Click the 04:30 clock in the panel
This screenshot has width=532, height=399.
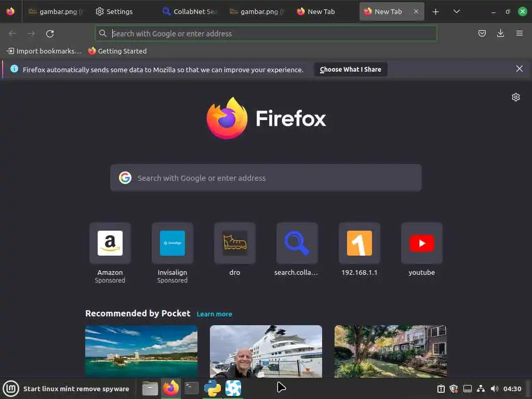click(512, 389)
